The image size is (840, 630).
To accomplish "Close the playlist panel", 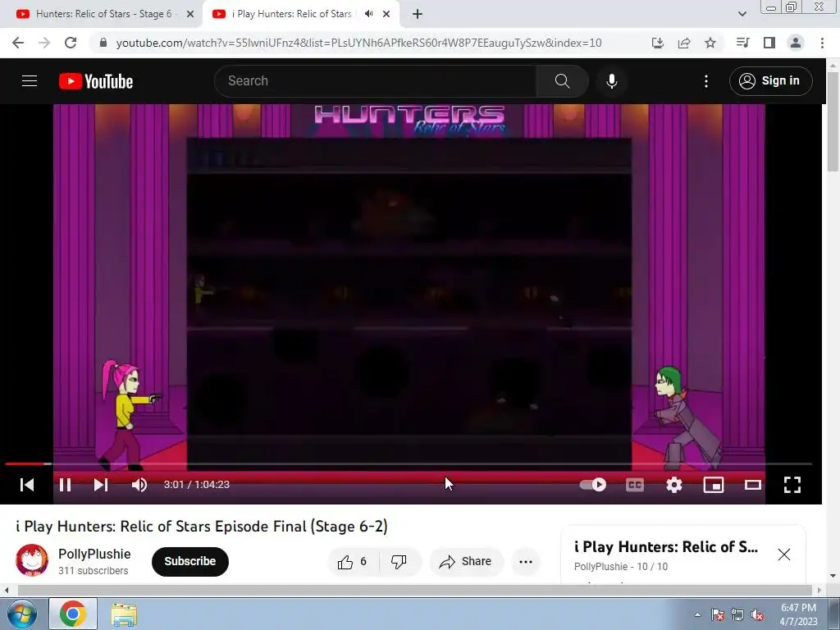I will 783,555.
